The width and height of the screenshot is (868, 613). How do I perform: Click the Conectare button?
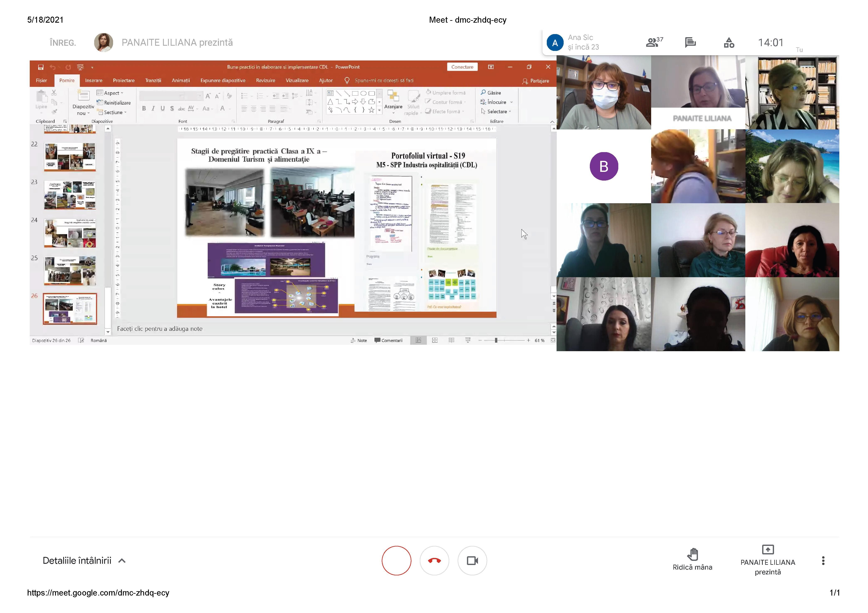(462, 67)
